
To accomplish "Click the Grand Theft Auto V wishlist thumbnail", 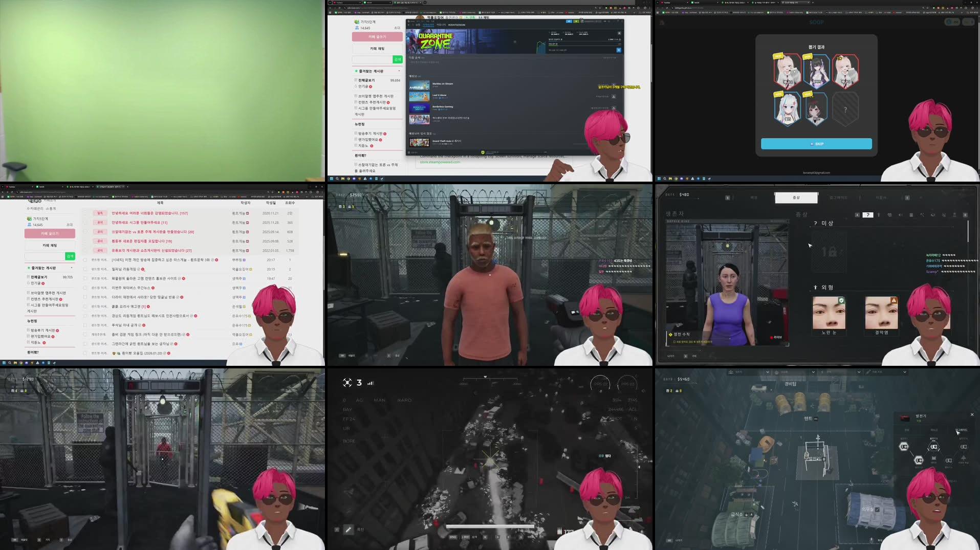I will 420,142.
